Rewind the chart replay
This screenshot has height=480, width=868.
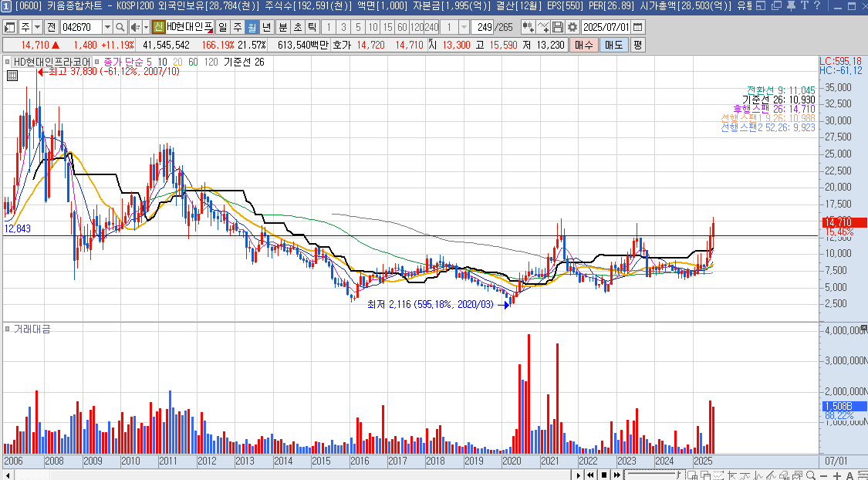point(591,475)
